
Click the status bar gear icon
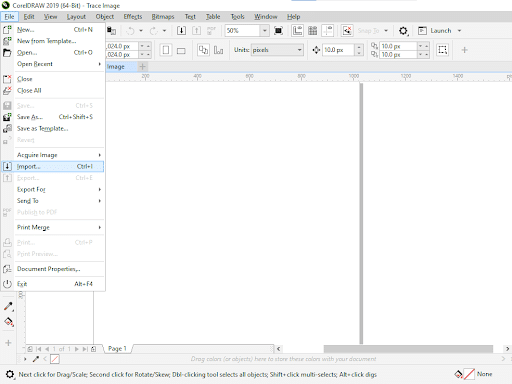coord(10,374)
